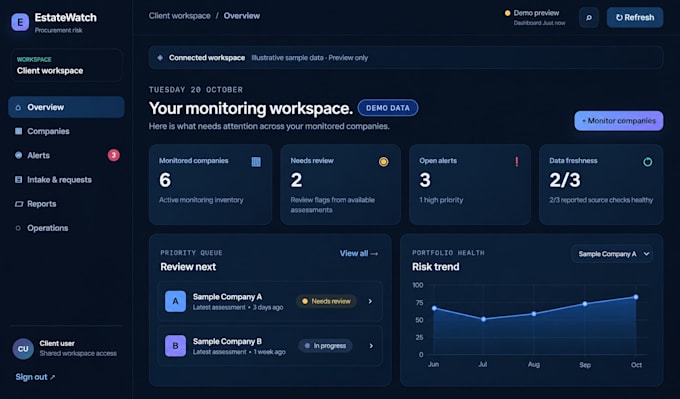Open Operations in the sidebar

(66, 228)
